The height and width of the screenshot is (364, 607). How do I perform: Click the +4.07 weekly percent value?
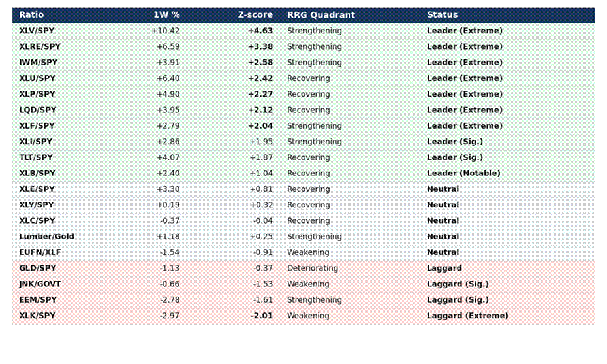[168, 157]
